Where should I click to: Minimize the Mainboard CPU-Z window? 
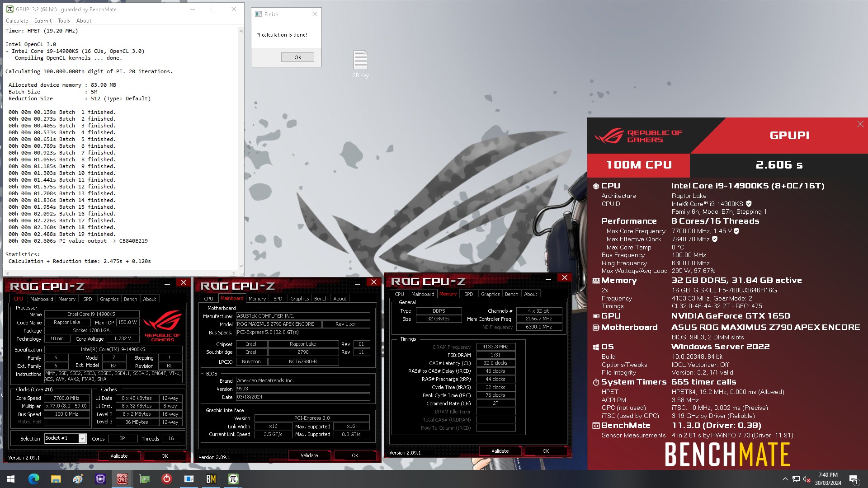point(358,283)
